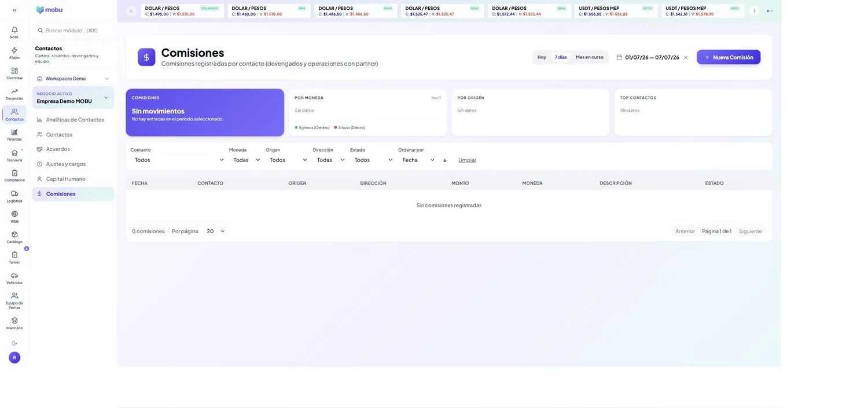Image resolution: width=868 pixels, height=408 pixels.
Task: Go to Anterior page
Action: 685,231
